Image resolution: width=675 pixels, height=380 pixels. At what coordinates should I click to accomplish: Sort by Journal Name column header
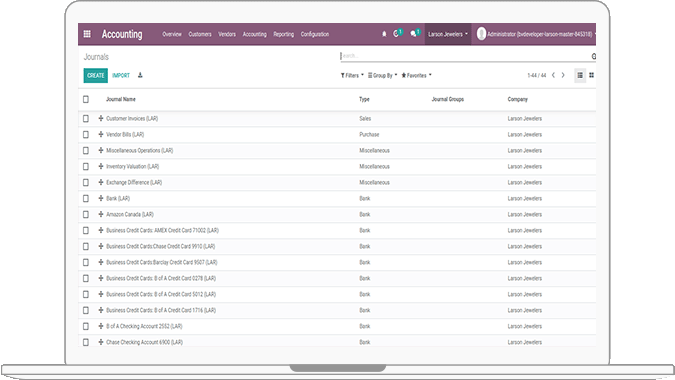click(x=121, y=99)
